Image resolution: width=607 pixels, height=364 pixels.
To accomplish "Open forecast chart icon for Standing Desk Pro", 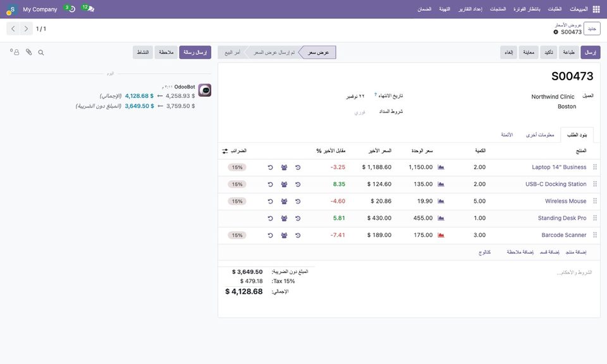I will pyautogui.click(x=441, y=218).
